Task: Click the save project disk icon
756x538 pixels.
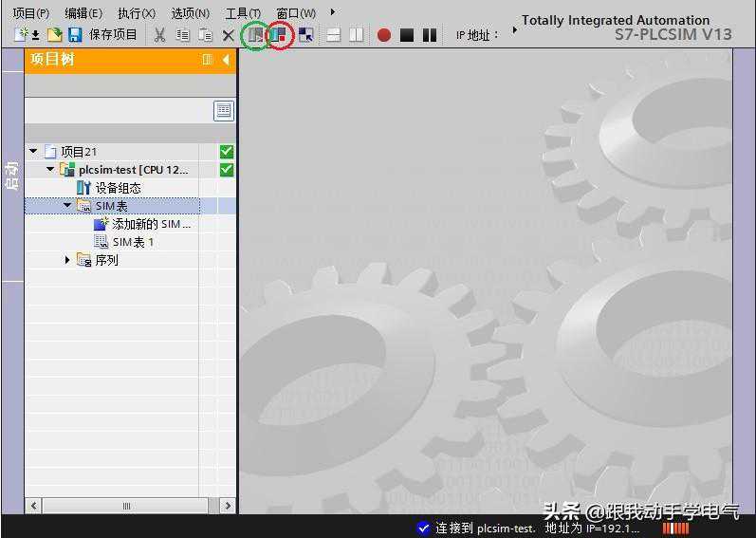Action: point(74,35)
